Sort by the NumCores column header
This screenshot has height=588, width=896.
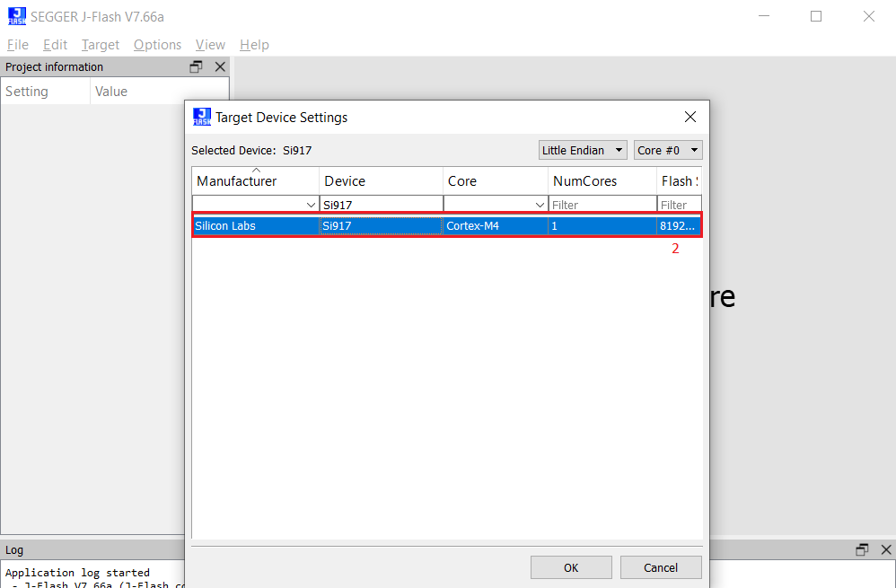[x=602, y=180]
